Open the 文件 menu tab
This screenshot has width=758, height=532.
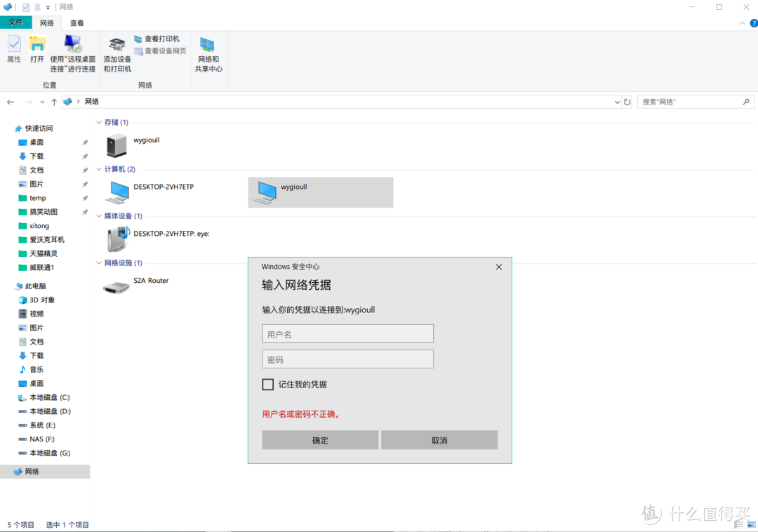[x=15, y=22]
